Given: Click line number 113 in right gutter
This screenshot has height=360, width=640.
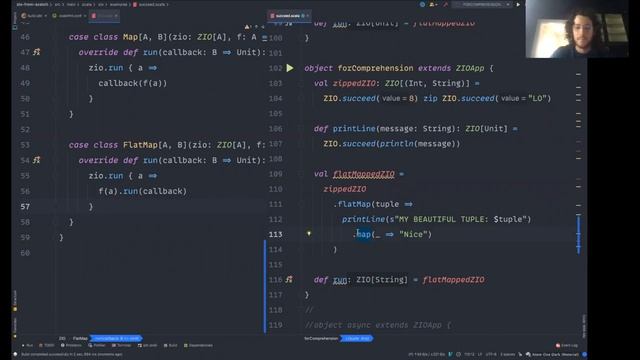Looking at the screenshot, I should point(276,234).
